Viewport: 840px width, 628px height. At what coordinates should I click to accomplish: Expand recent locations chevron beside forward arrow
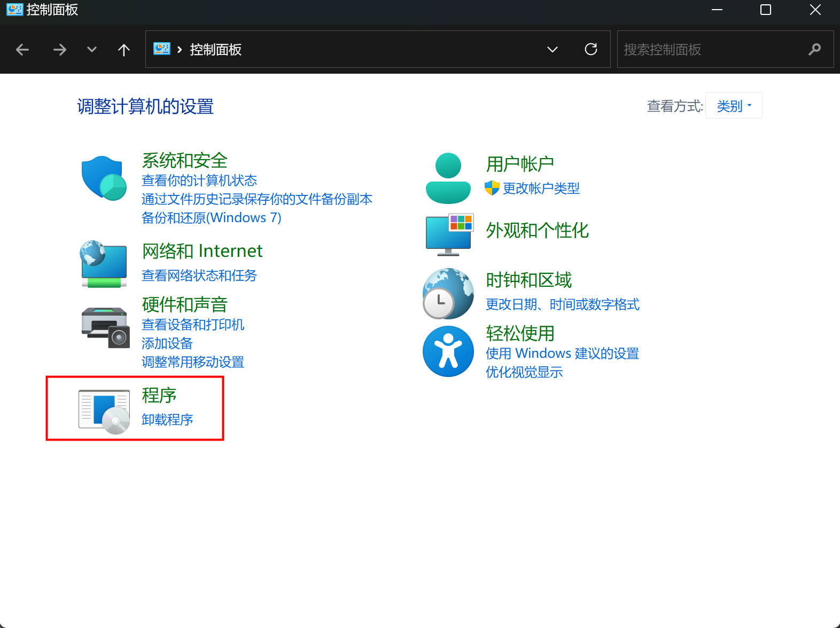pyautogui.click(x=92, y=50)
